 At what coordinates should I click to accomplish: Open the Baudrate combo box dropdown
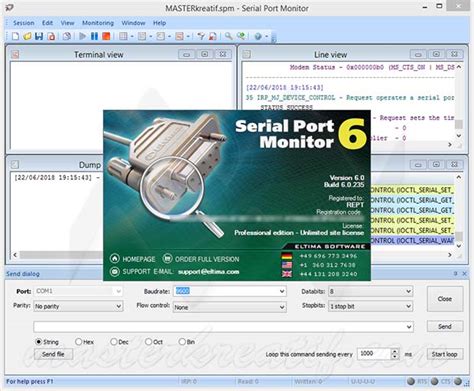282,291
